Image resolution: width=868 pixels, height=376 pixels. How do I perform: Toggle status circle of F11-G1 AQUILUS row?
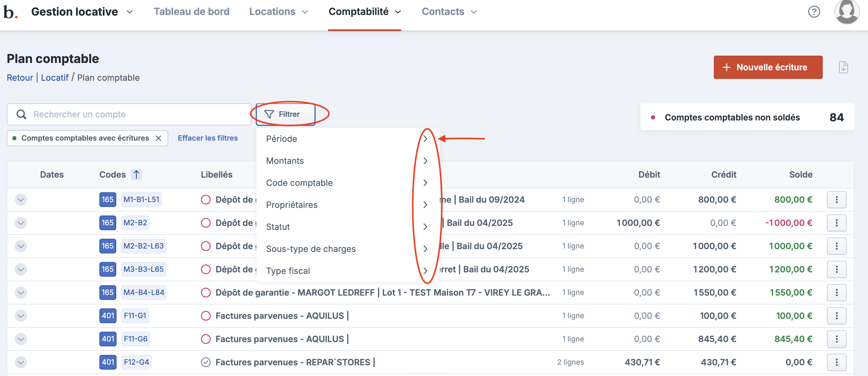point(206,316)
